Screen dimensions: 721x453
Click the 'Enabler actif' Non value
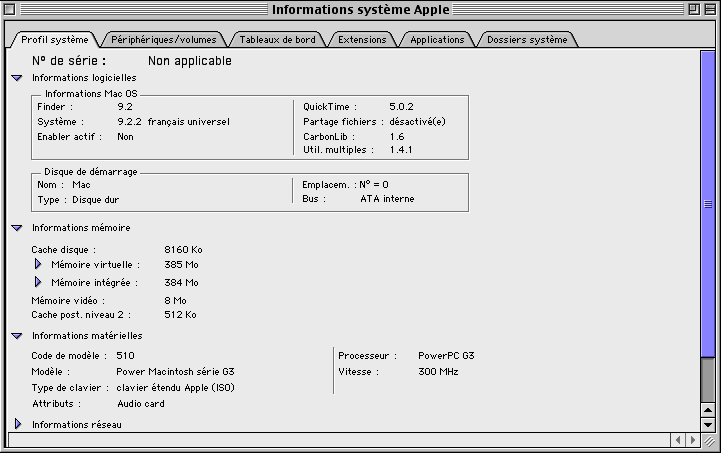coord(125,137)
